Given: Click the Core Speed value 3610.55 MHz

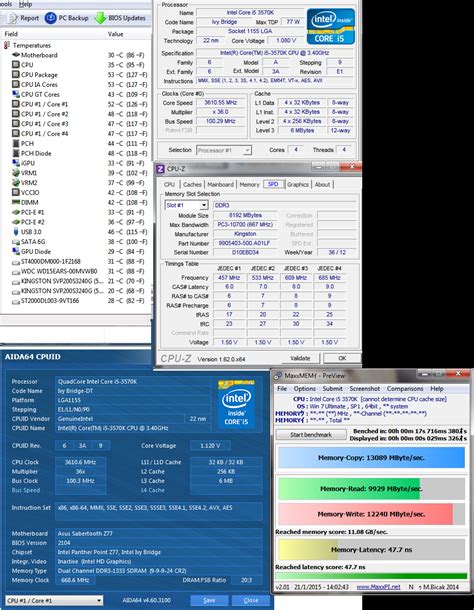Looking at the screenshot, I should [x=220, y=103].
